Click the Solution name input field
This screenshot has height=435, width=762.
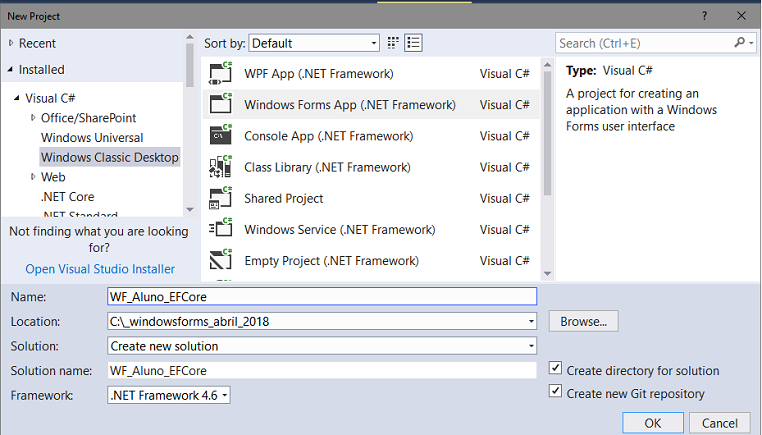click(322, 370)
